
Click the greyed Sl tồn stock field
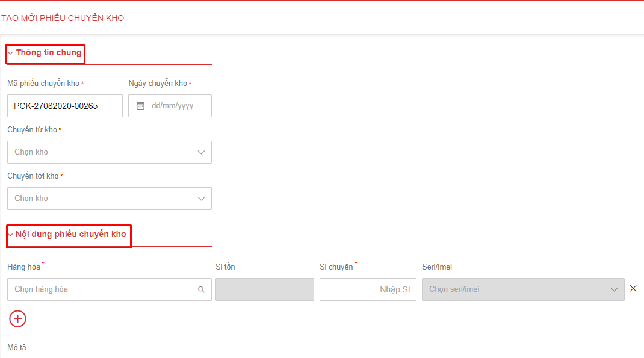264,289
